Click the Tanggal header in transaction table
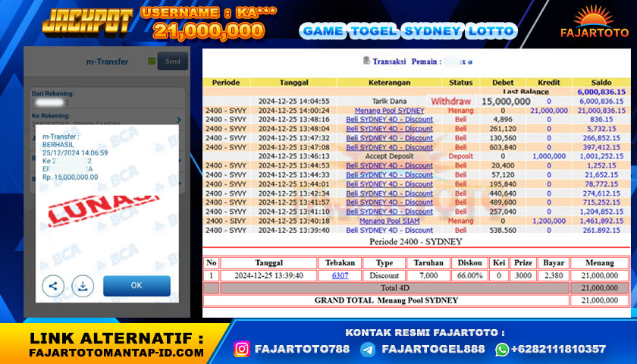 [293, 83]
